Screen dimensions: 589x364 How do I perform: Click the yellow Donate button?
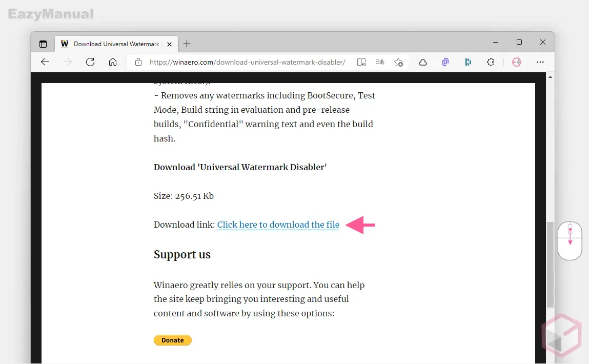click(172, 340)
